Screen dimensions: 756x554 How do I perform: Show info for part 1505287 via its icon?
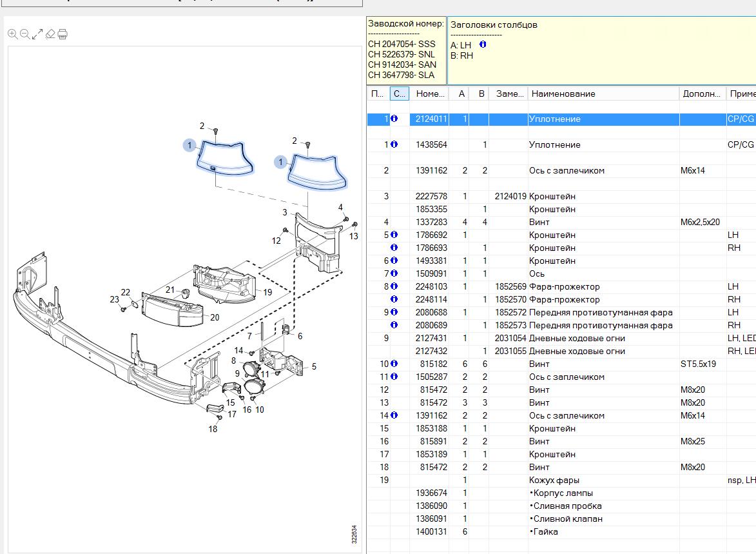pyautogui.click(x=394, y=377)
